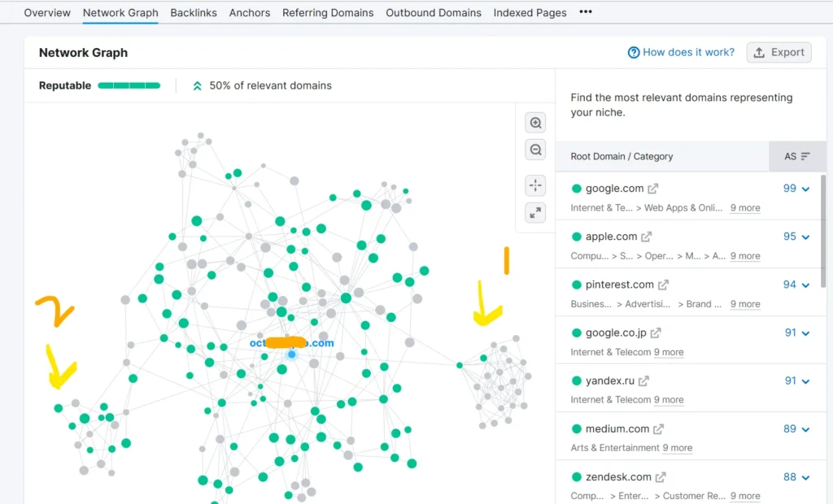Click the Network Graph panel heading
The image size is (833, 504).
coord(84,53)
